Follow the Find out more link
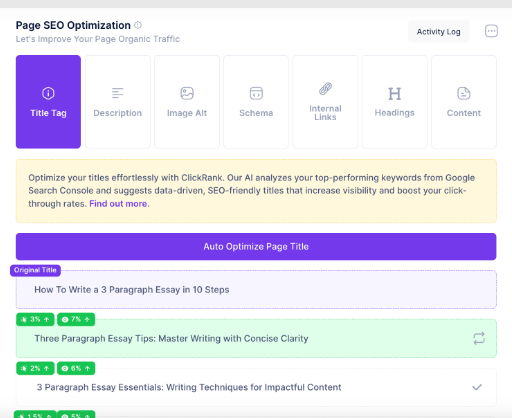Screen dimensions: 512x418 coord(118,204)
